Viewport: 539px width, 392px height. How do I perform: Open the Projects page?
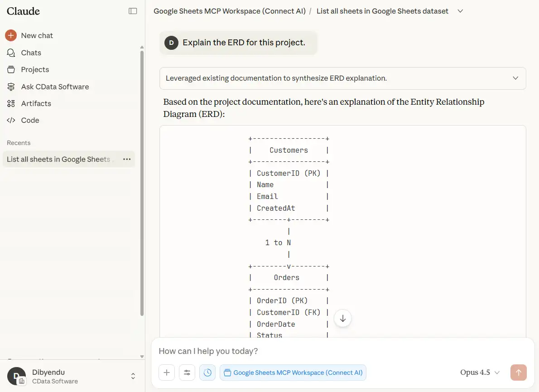click(35, 69)
